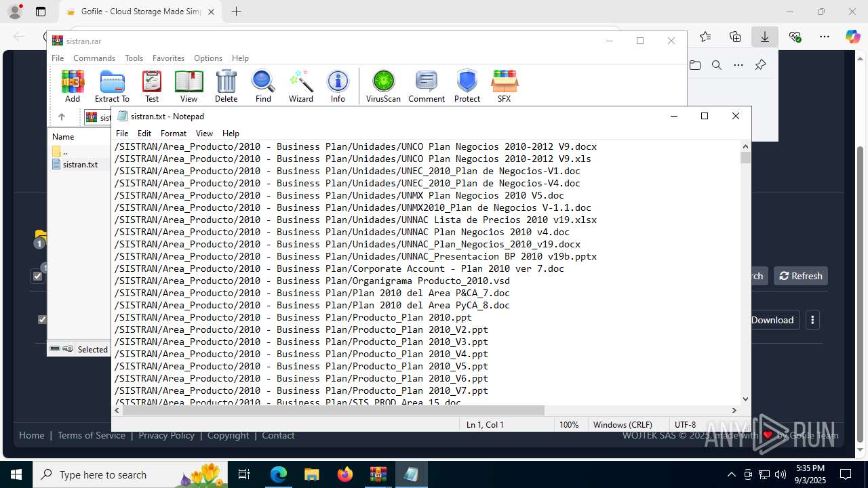The image size is (868, 488).
Task: Open Firefox from the taskbar
Action: [x=345, y=474]
